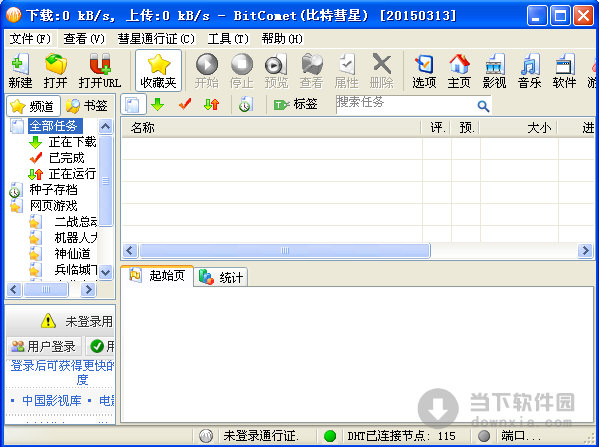Select the 兵临城 game entry in the tree
The image size is (599, 447).
(76, 270)
